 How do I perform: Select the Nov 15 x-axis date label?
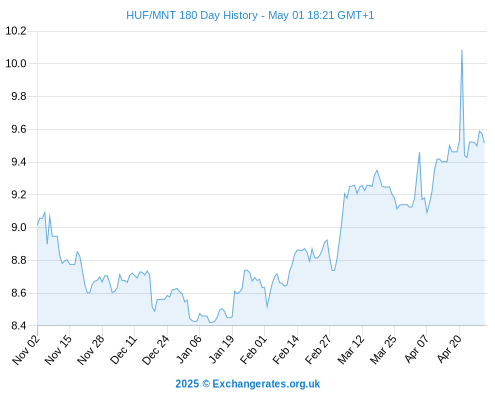click(x=58, y=349)
